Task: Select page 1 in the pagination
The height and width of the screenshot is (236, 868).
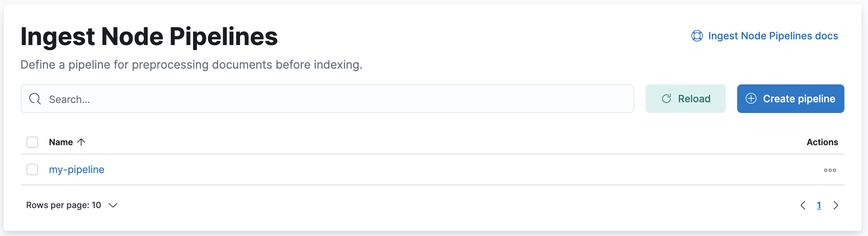Action: tap(819, 205)
